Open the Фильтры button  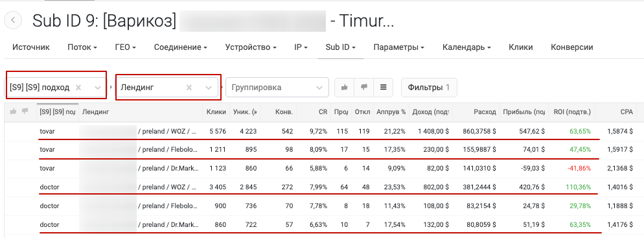pyautogui.click(x=429, y=87)
